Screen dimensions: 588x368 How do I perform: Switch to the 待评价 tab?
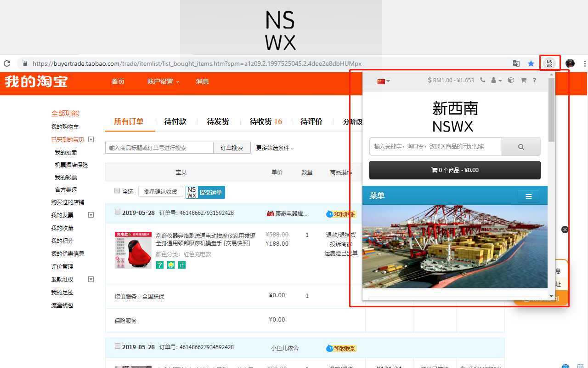coord(311,121)
